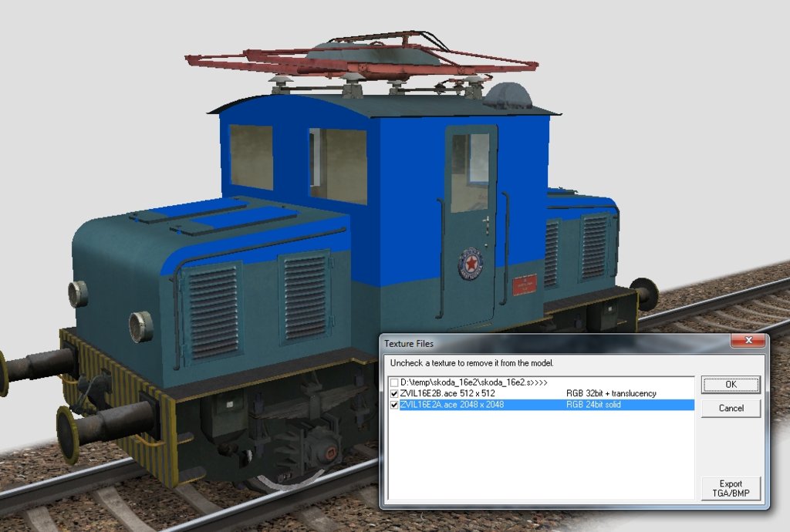The width and height of the screenshot is (790, 532).
Task: Click the blue painted cab side panel
Action: point(401,231)
